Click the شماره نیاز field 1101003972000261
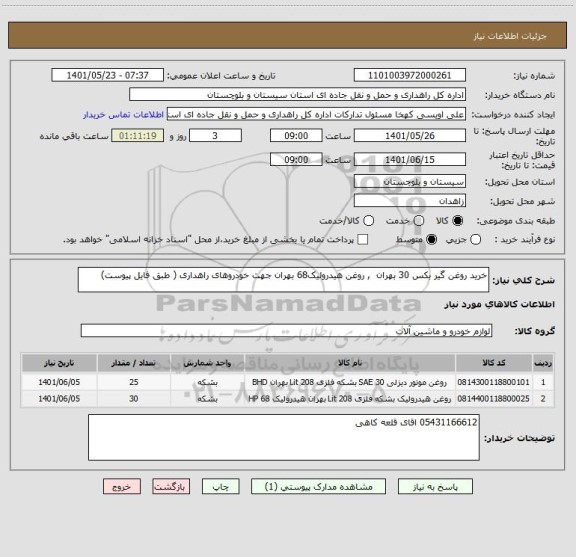 tap(410, 75)
